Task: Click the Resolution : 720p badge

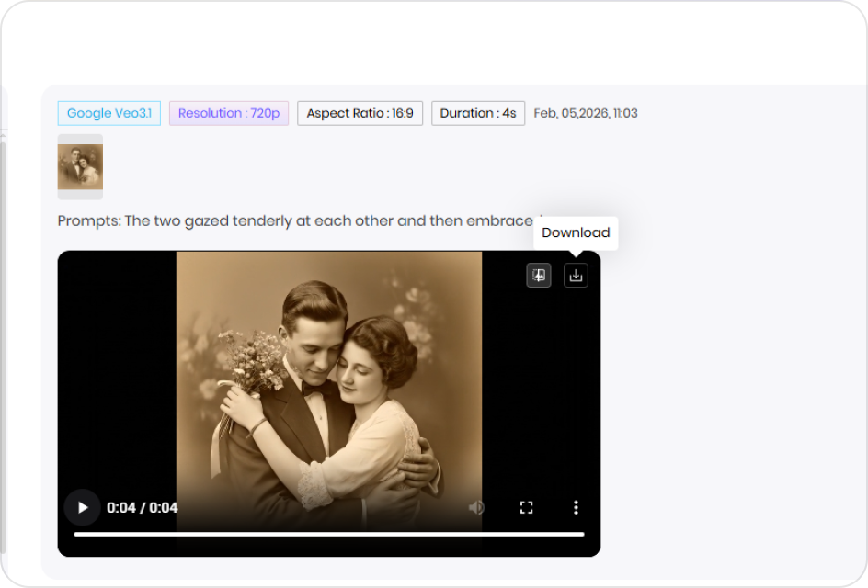Action: 228,113
